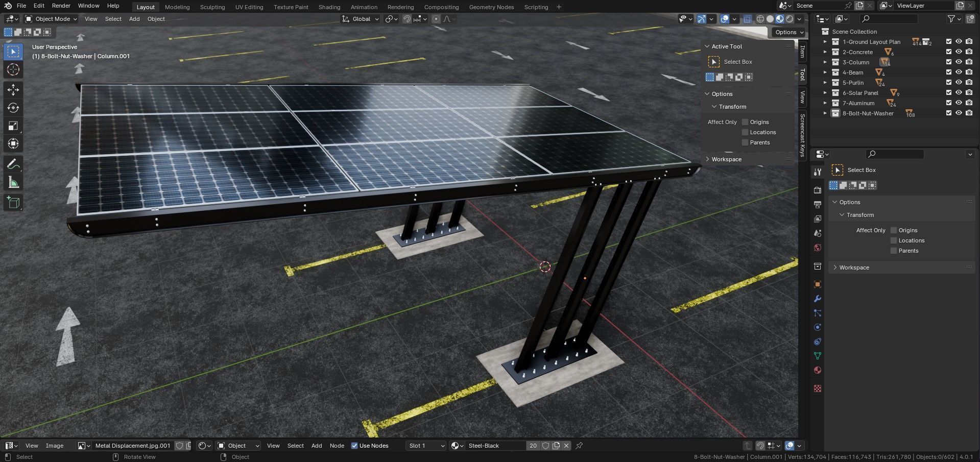Open the Screencast Keys sidebar tab
Viewport: 980px width, 462px height.
coord(802,135)
